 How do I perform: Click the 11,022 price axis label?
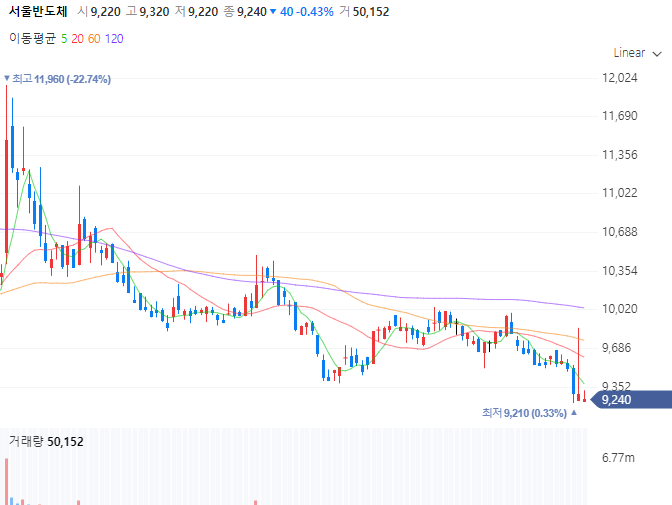click(620, 193)
